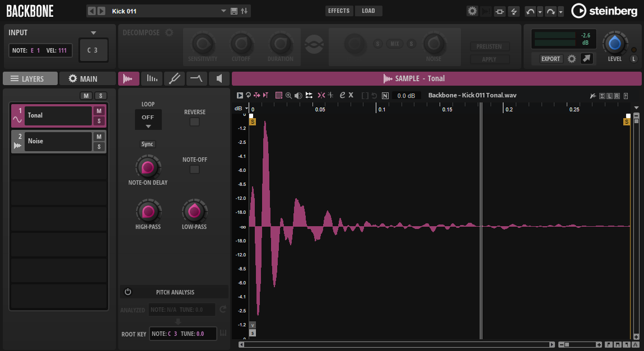This screenshot has height=351, width=644.
Task: Click the Normalize 'N' icon
Action: click(385, 95)
